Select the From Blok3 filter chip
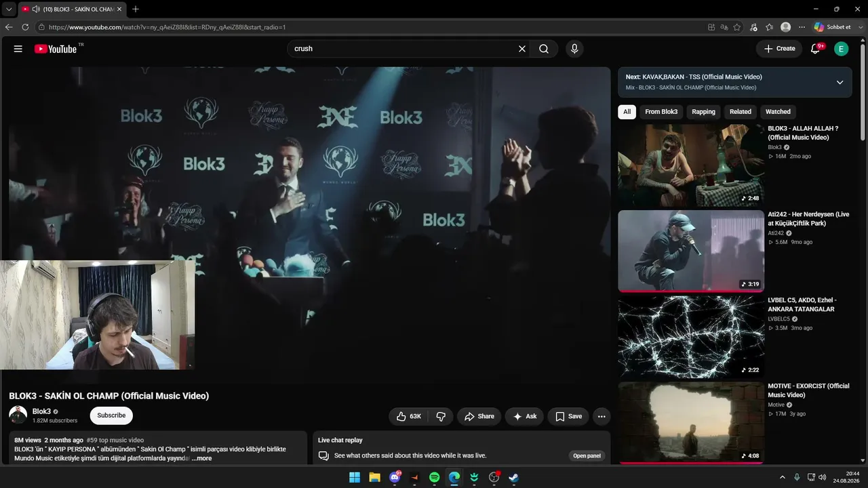 (661, 112)
